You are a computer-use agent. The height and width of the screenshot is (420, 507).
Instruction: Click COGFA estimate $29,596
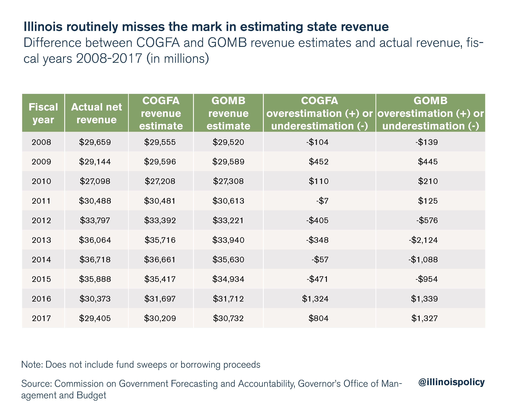pyautogui.click(x=160, y=162)
